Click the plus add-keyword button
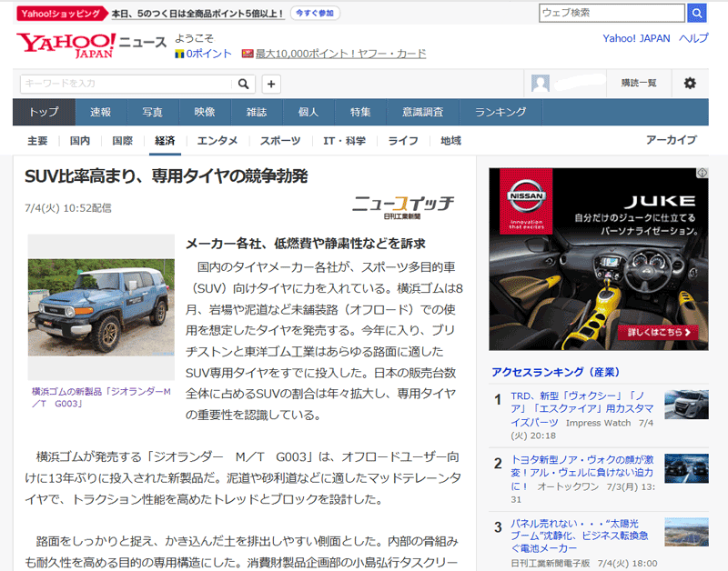 tap(271, 84)
